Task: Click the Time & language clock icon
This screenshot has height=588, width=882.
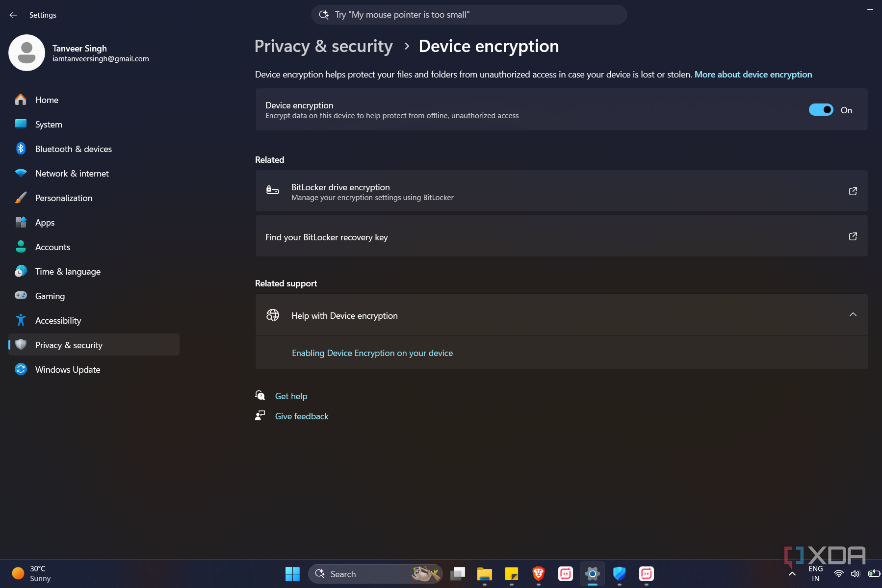Action: [21, 271]
